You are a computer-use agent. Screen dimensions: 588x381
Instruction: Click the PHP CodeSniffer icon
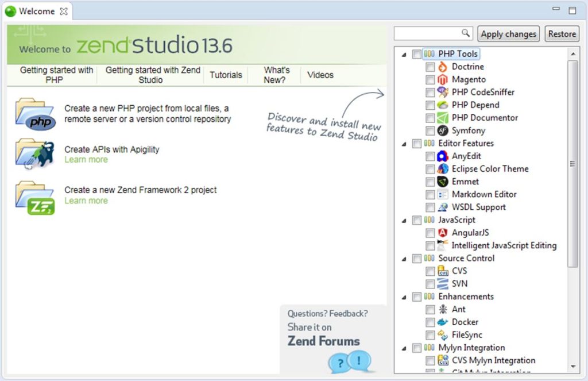click(443, 92)
